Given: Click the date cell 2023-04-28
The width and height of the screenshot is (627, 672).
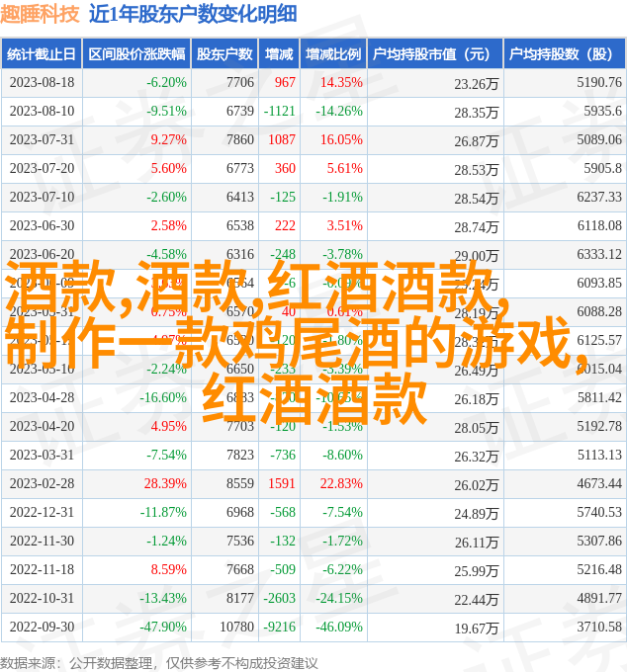Looking at the screenshot, I should [x=42, y=398].
